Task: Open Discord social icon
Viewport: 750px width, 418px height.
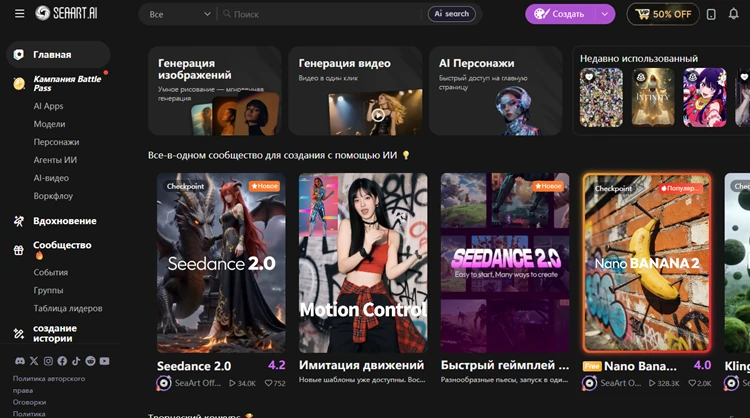Action: click(x=20, y=361)
